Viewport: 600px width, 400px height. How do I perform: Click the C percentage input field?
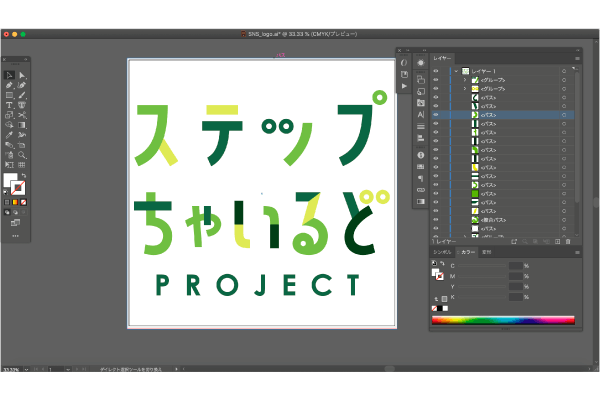point(517,266)
